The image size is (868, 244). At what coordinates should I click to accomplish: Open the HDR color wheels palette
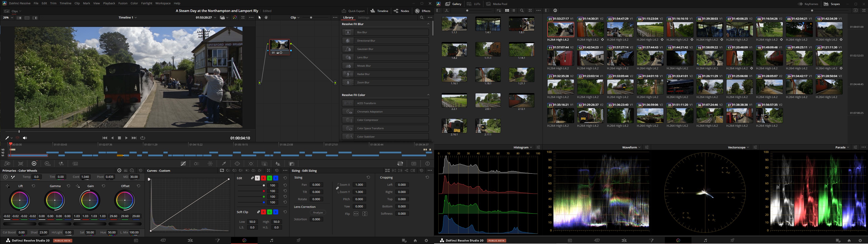(x=47, y=164)
